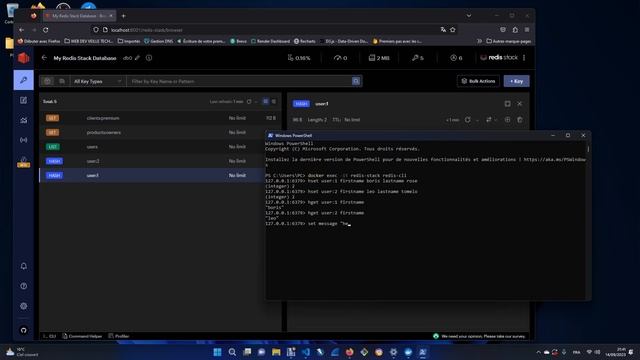Delete the user:1 key with trash icon
The height and width of the screenshot is (360, 640).
click(x=520, y=120)
